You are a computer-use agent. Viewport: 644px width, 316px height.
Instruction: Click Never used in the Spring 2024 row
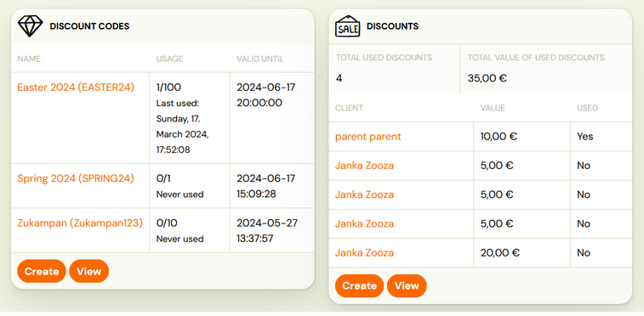[x=180, y=195]
